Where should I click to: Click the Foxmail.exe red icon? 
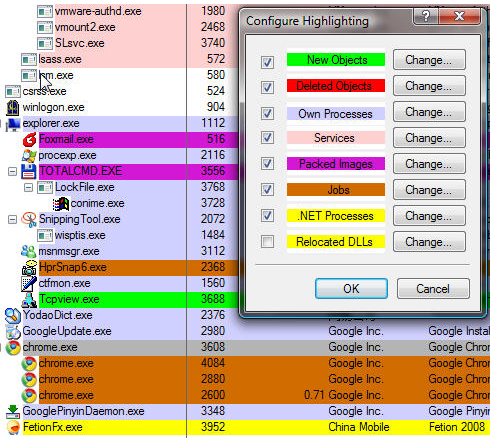tap(29, 139)
